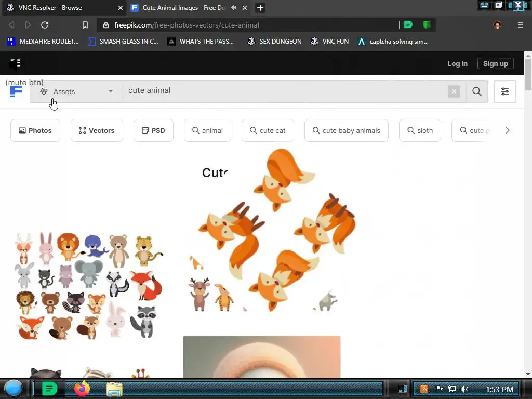Open the SMASH GLASS IN C... bookmark
532x399 pixels.
[123, 42]
